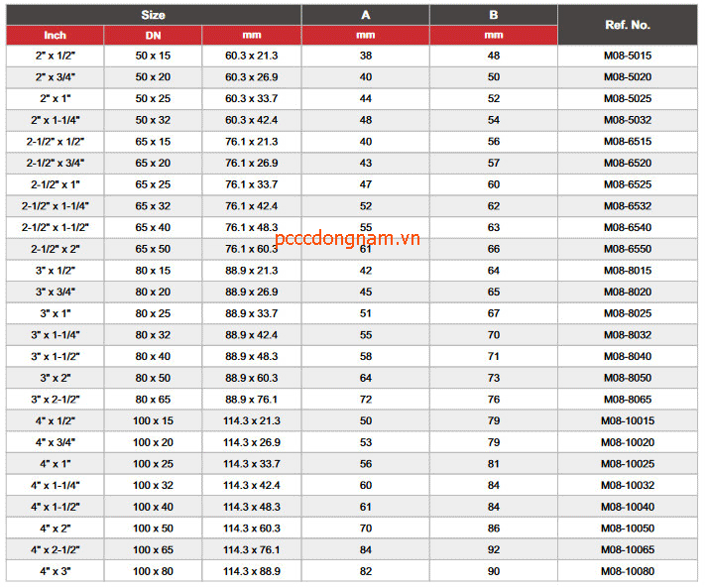Select the 2" x 1-1/4" inch size cell
705x588 pixels.
pyautogui.click(x=55, y=120)
